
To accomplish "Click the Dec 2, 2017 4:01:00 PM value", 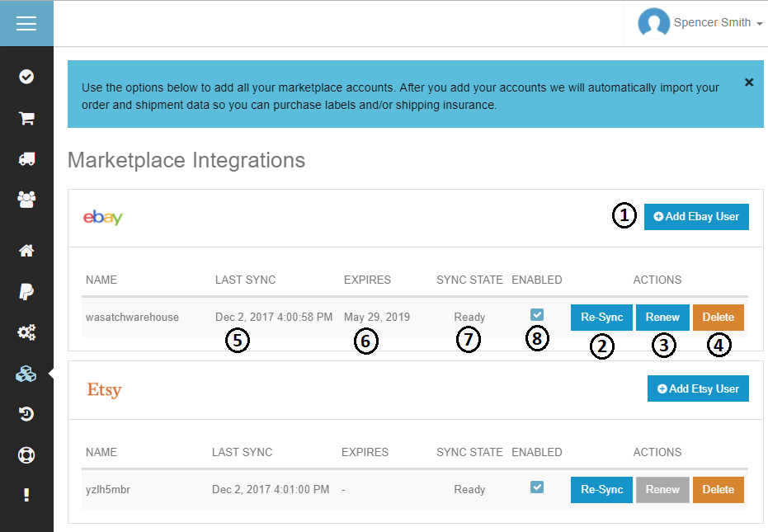I will pos(271,489).
